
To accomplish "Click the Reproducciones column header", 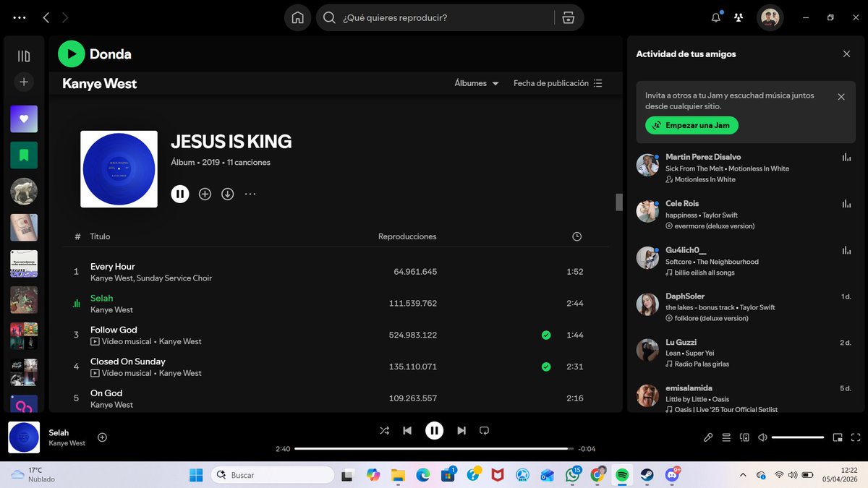I will point(407,236).
